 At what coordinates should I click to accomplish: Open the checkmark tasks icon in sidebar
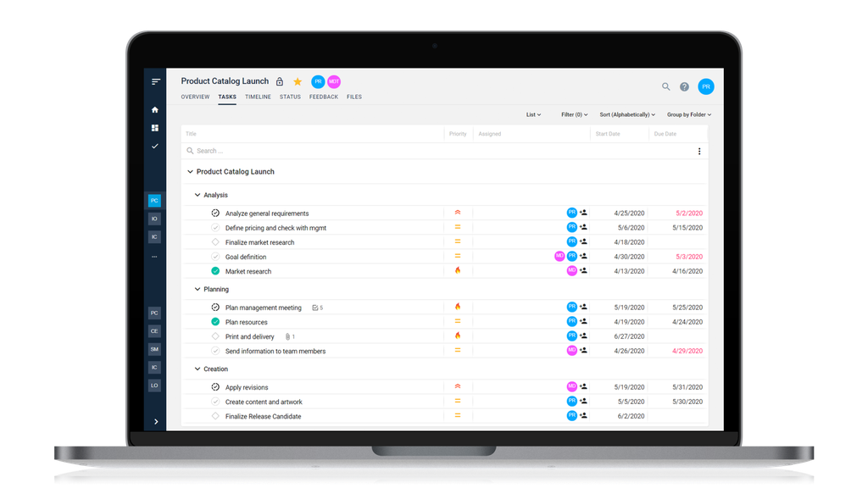click(x=155, y=146)
